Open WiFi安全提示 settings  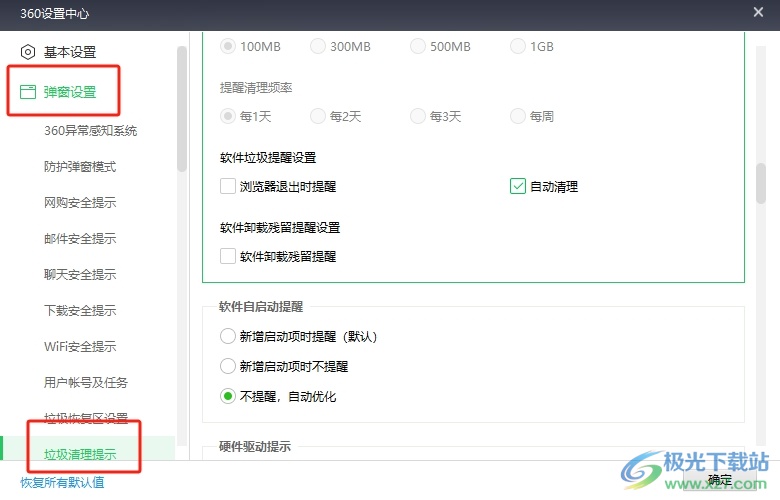80,346
